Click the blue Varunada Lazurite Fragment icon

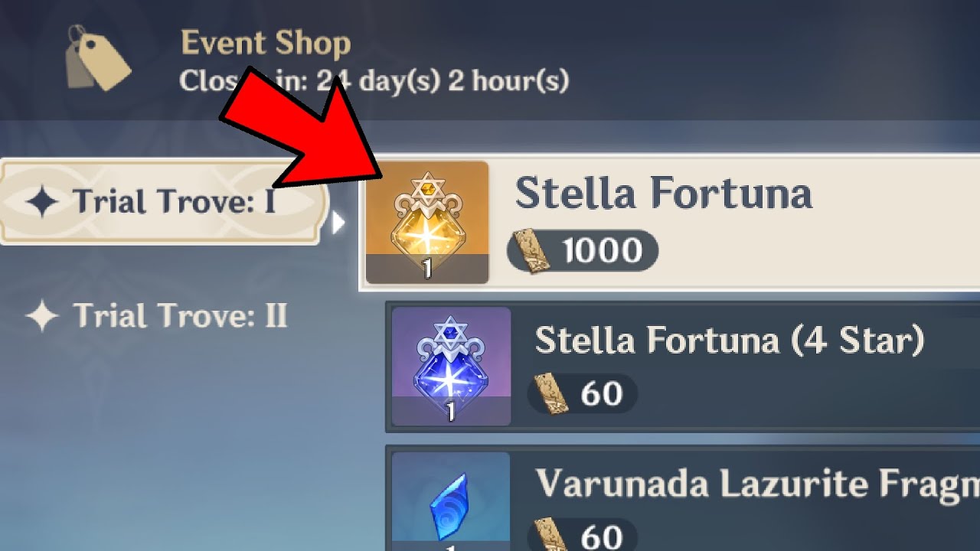pyautogui.click(x=451, y=500)
